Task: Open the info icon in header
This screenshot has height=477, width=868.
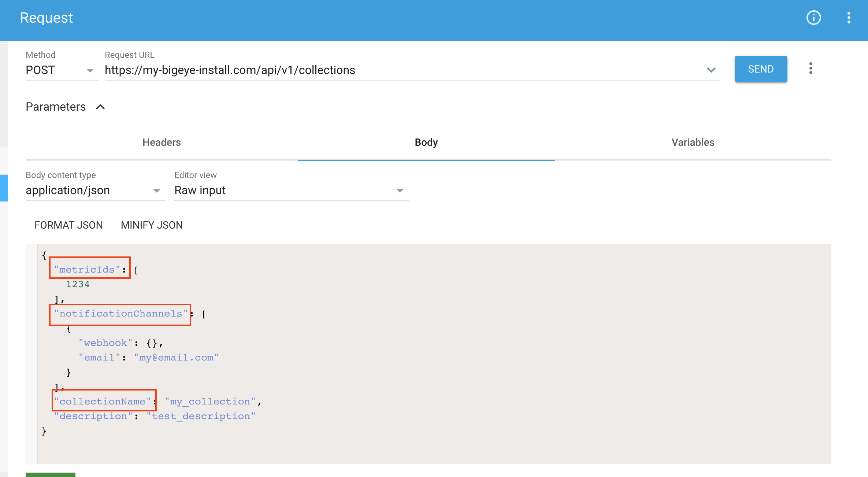Action: pyautogui.click(x=813, y=18)
